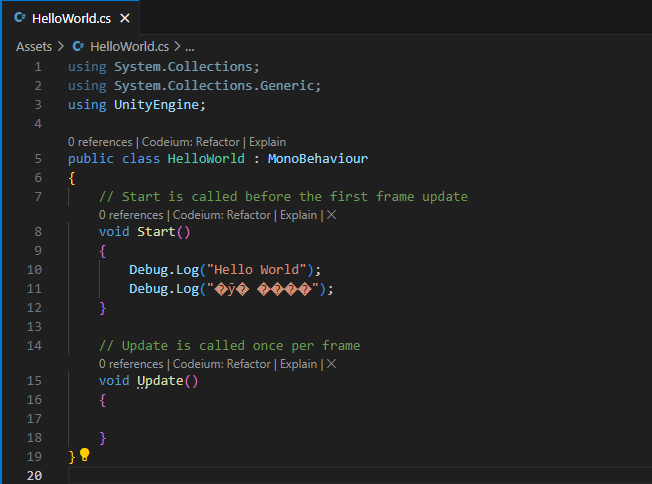This screenshot has width=652, height=484.
Task: Dismiss the Codeium lens above Start
Action: pyautogui.click(x=331, y=215)
